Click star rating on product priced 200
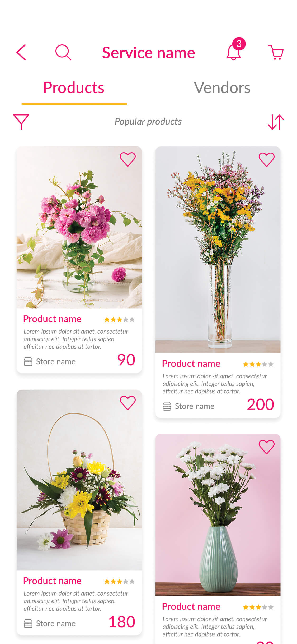 pyautogui.click(x=258, y=364)
